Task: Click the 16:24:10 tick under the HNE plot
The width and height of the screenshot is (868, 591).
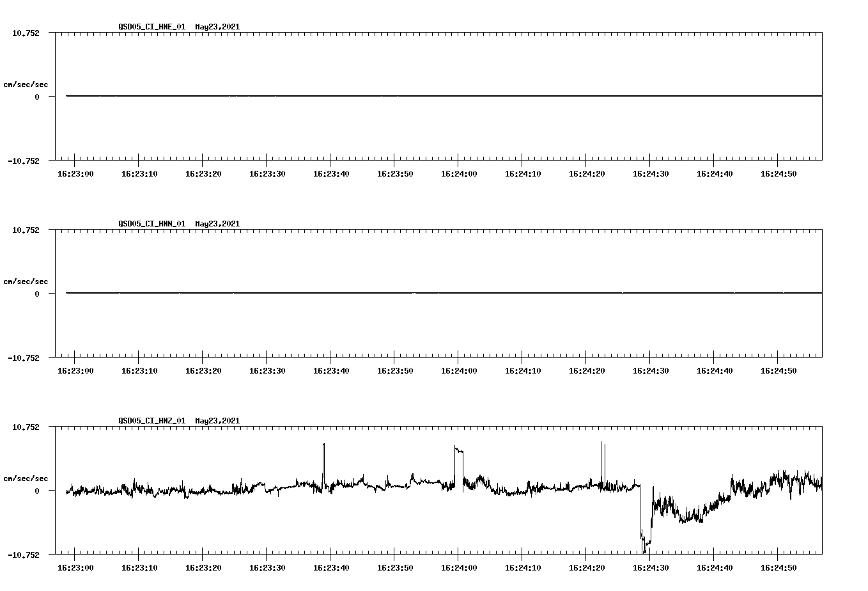Action: tap(524, 173)
